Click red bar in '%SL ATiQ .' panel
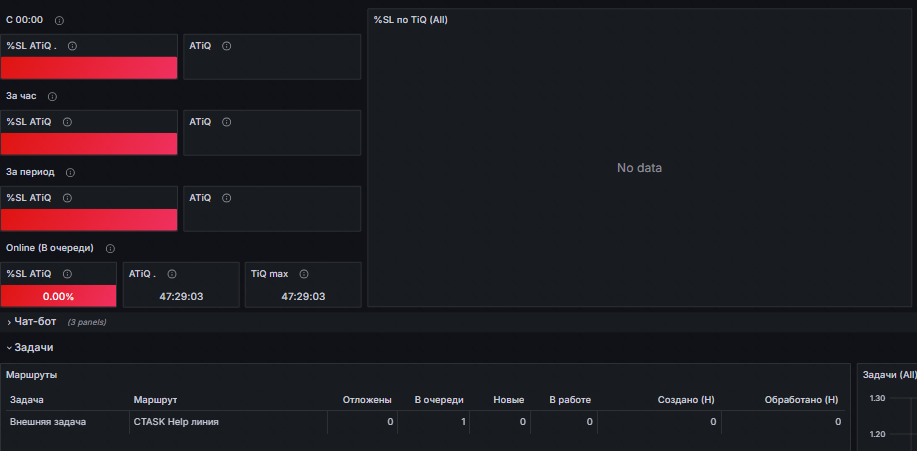 (89, 68)
